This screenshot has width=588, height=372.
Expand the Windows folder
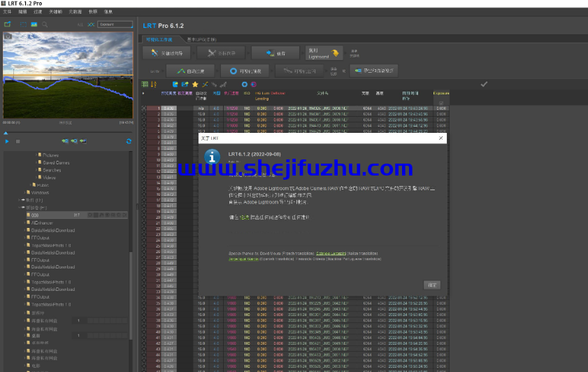[24, 192]
